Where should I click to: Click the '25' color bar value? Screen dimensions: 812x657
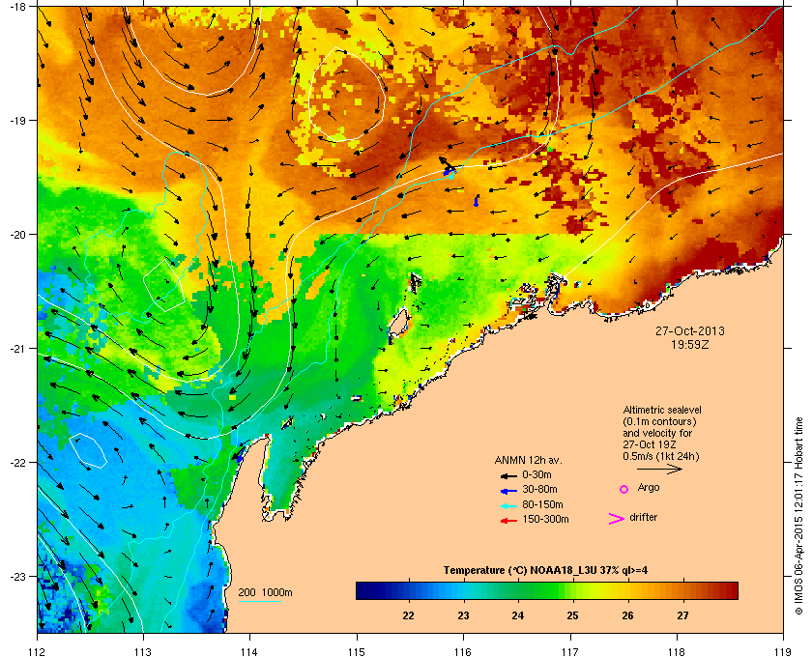click(572, 615)
